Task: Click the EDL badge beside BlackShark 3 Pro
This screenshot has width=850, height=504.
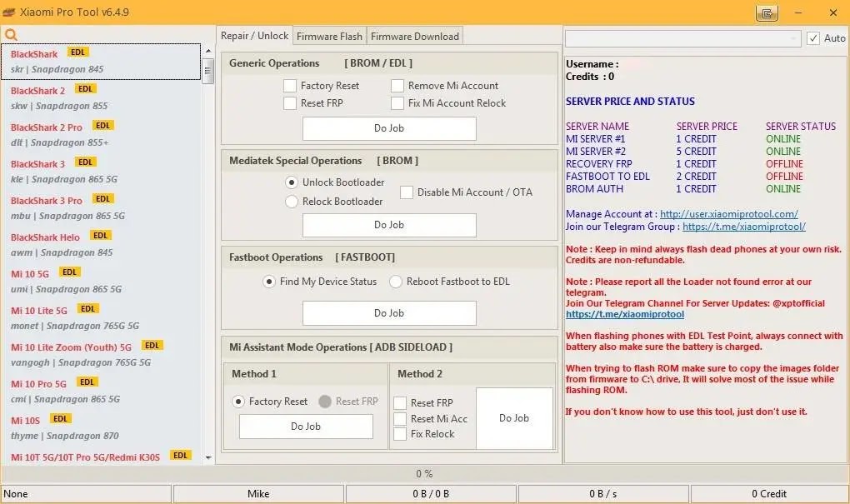Action: (x=102, y=199)
